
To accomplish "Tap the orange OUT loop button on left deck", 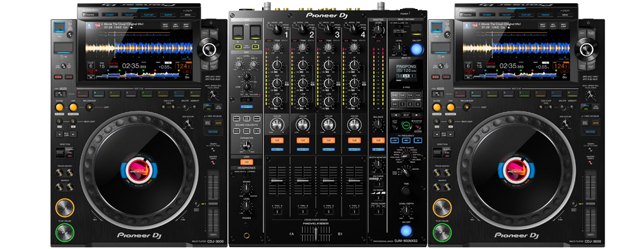I will pos(73,107).
